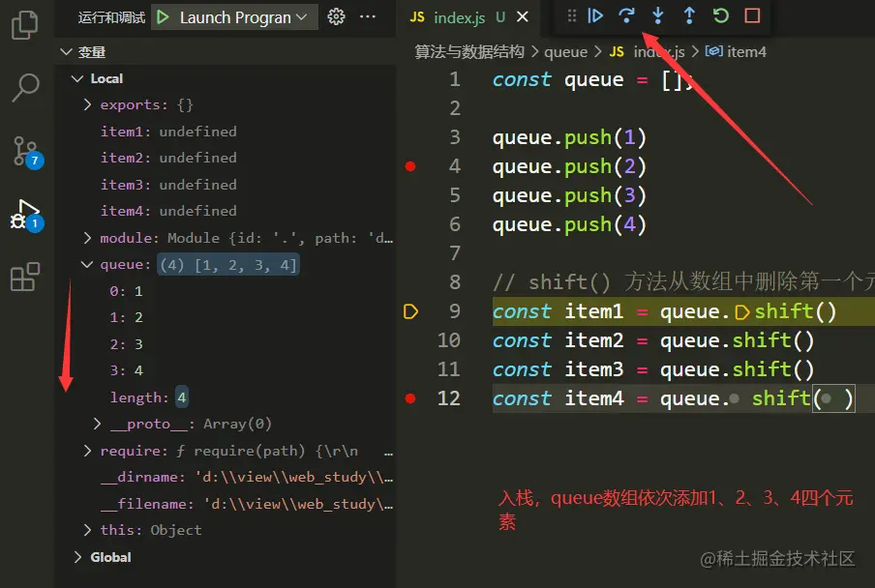This screenshot has height=588, width=875.
Task: Click Step Into in debug toolbar
Action: [658, 15]
